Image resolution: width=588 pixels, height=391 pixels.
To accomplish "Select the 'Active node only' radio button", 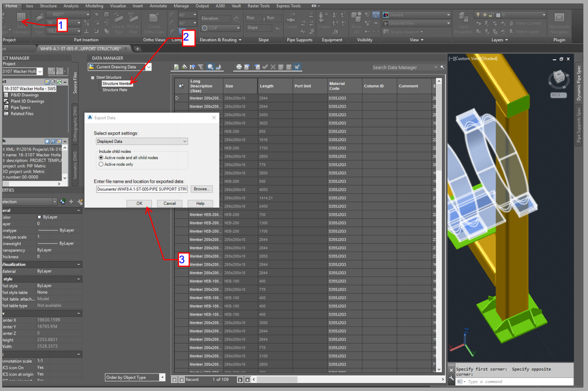I will pyautogui.click(x=101, y=164).
